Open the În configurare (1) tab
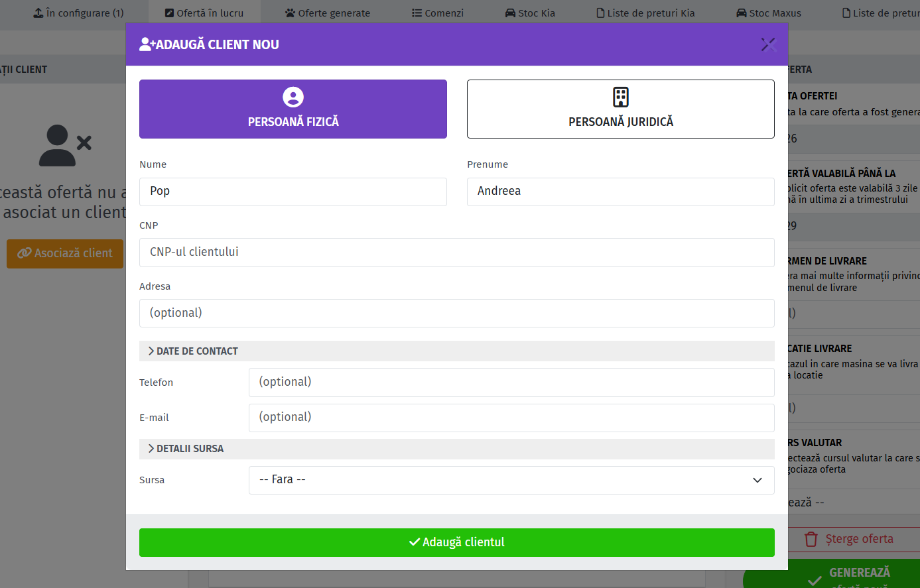The image size is (920, 588). pyautogui.click(x=79, y=13)
